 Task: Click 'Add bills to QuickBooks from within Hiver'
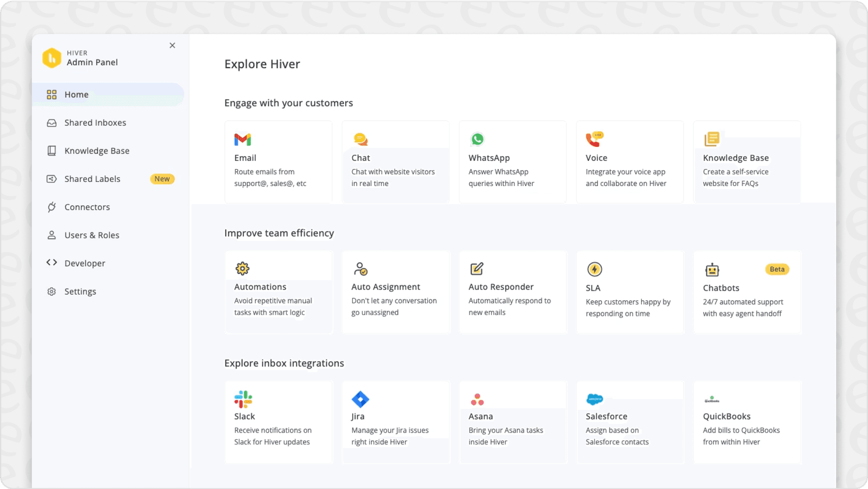[741, 436]
